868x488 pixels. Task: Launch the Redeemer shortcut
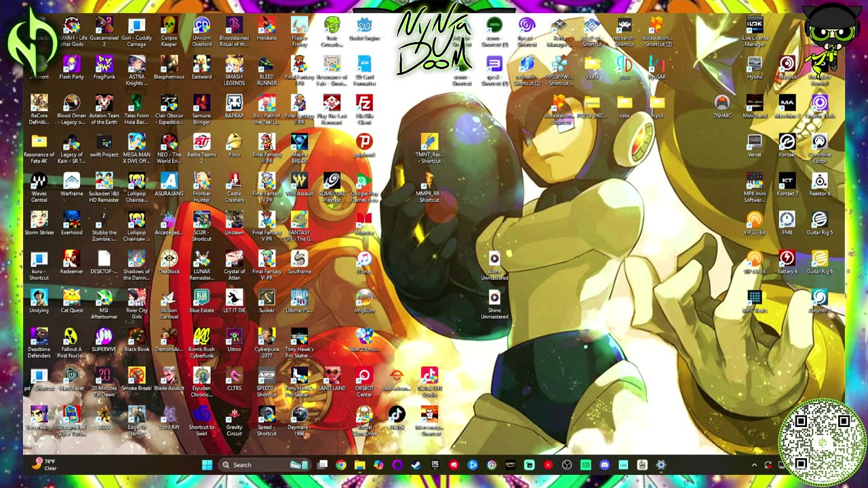pyautogui.click(x=71, y=263)
